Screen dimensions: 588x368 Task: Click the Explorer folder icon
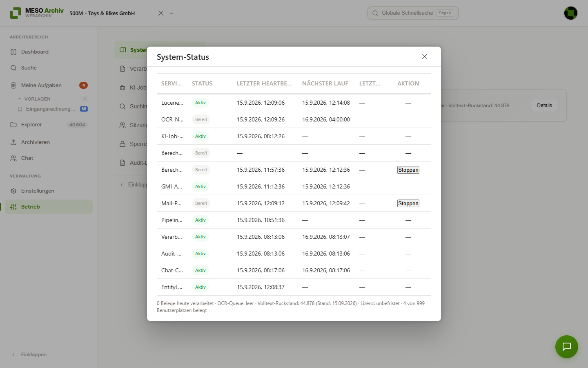[13, 125]
